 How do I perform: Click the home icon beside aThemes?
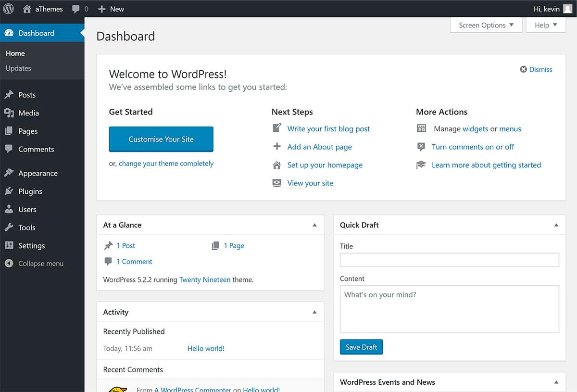[x=27, y=9]
